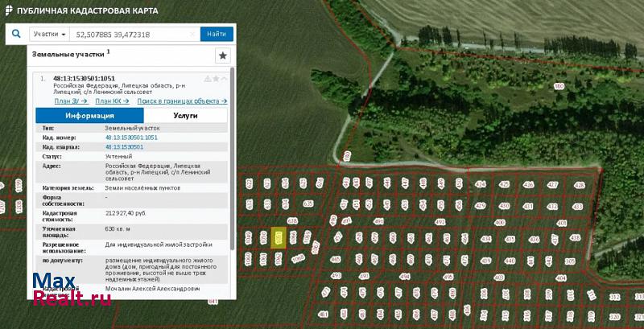Select the Информация tab
644x329 pixels.
click(x=89, y=116)
